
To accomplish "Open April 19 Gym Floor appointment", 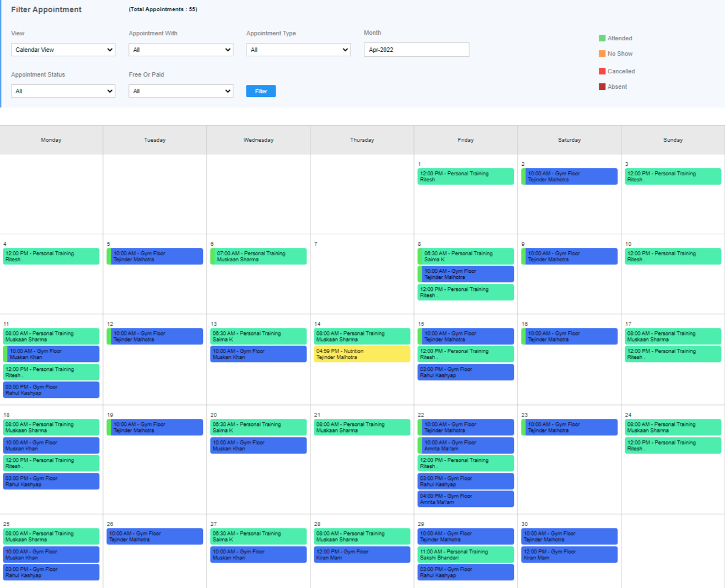I will point(155,427).
